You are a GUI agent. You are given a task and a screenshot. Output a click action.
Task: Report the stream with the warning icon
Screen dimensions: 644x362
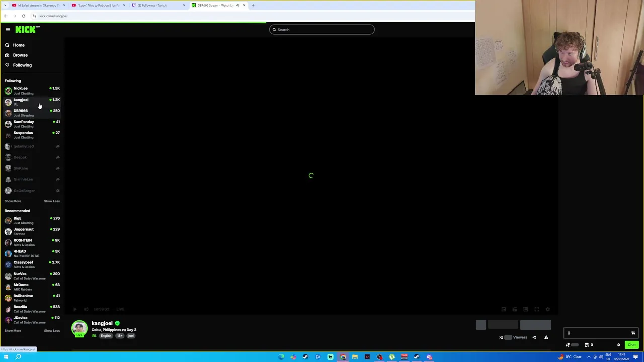click(546, 337)
